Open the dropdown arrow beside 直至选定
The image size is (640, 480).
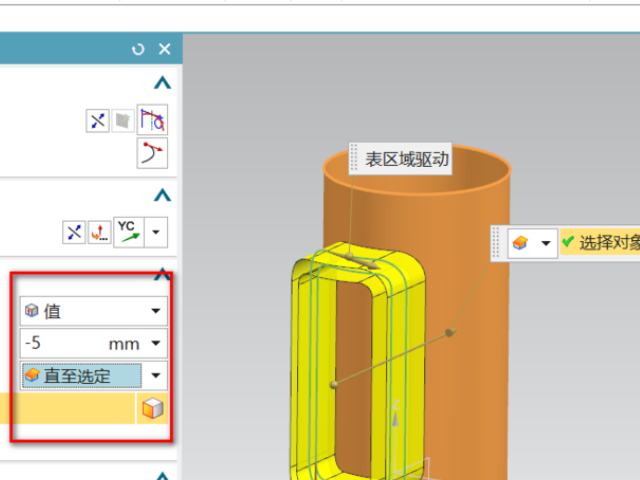[156, 376]
